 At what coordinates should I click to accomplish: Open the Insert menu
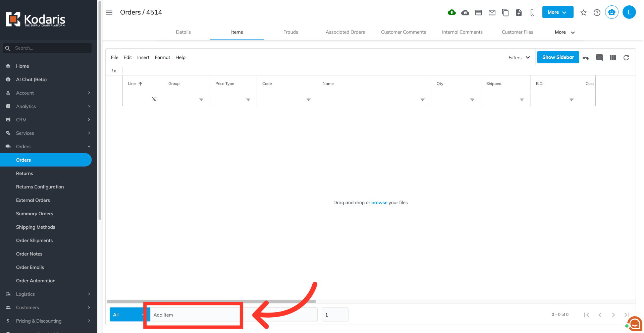tap(143, 57)
